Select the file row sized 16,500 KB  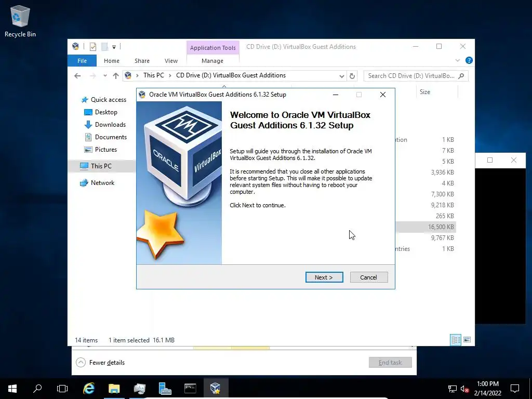(x=425, y=227)
